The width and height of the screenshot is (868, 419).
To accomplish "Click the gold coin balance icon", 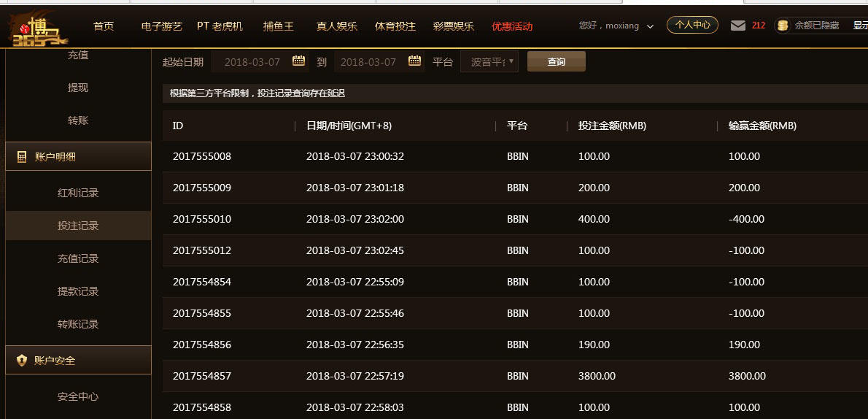I will tap(782, 26).
